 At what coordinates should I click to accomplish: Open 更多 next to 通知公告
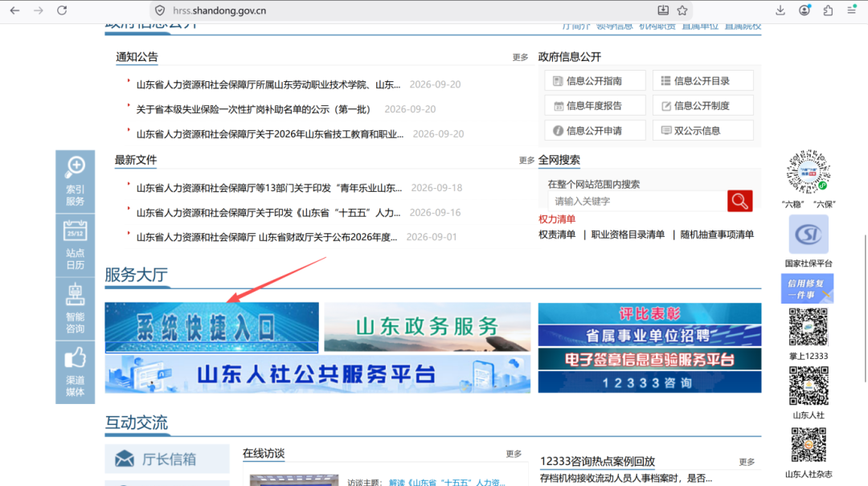tap(520, 57)
